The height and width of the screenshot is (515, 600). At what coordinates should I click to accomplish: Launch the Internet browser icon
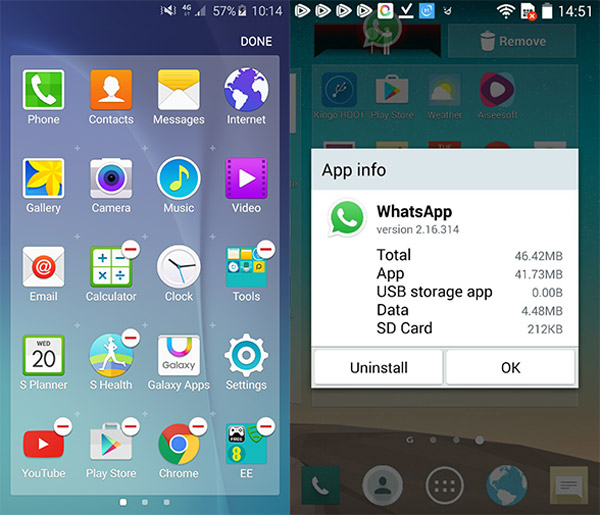point(246,90)
